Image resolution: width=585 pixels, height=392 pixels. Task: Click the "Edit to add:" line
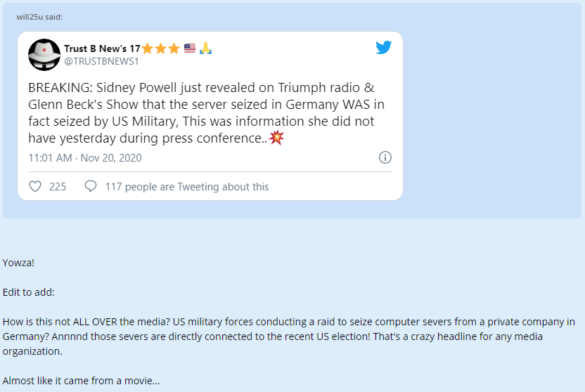click(x=28, y=292)
